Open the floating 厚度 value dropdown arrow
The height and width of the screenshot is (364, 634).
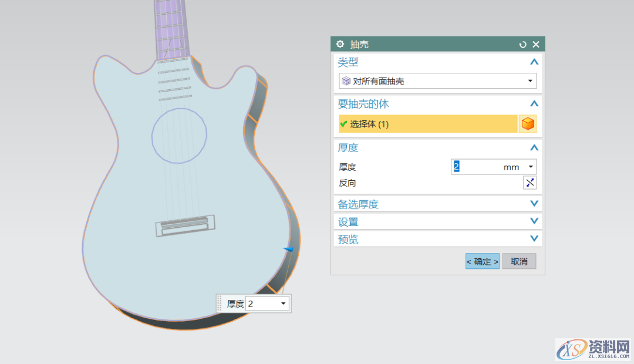click(283, 304)
